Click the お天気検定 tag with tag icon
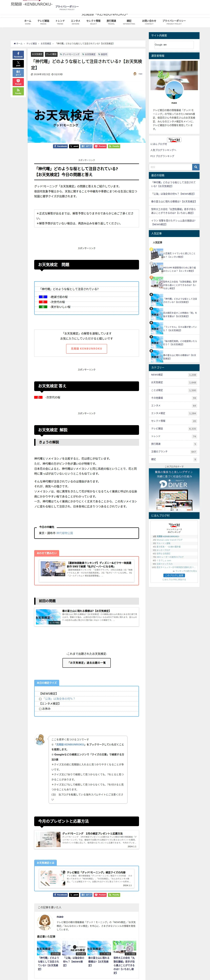The height and width of the screenshot is (980, 210). point(89,54)
